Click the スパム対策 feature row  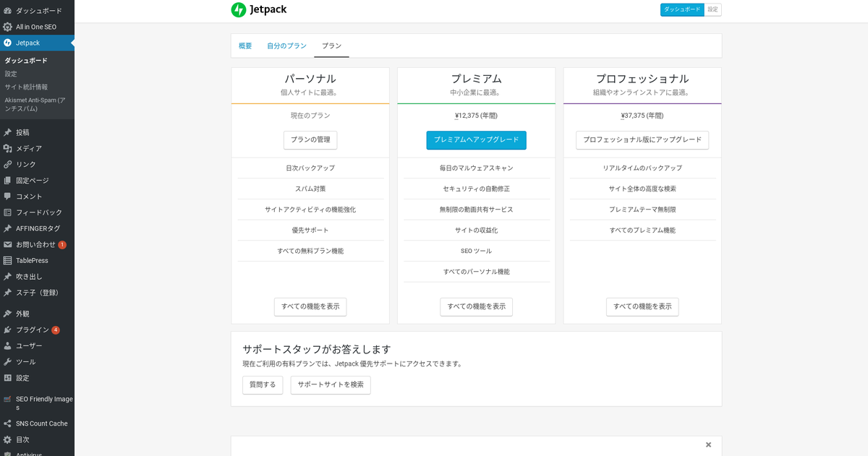tap(310, 189)
